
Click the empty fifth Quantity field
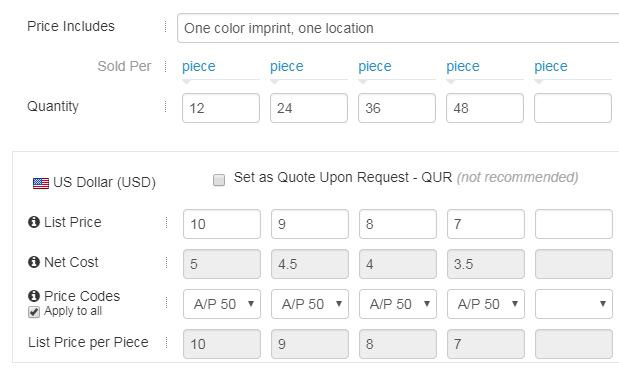(x=573, y=108)
